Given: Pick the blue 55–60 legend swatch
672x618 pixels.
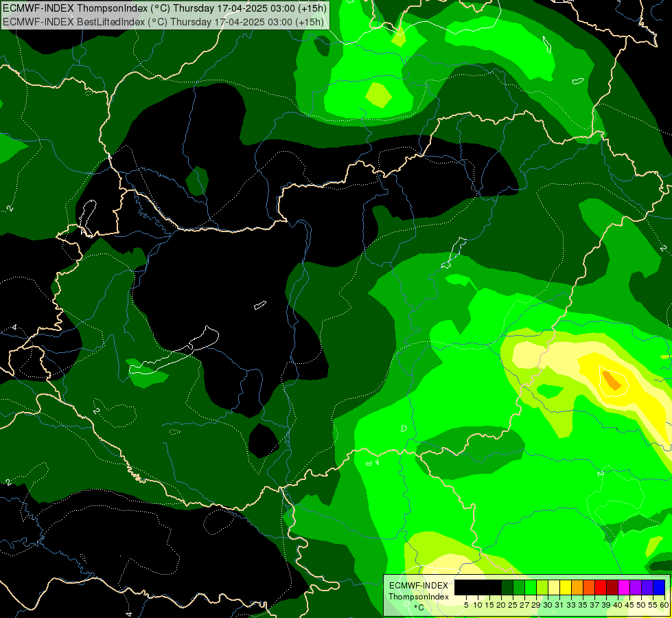Looking at the screenshot, I should (x=659, y=588).
